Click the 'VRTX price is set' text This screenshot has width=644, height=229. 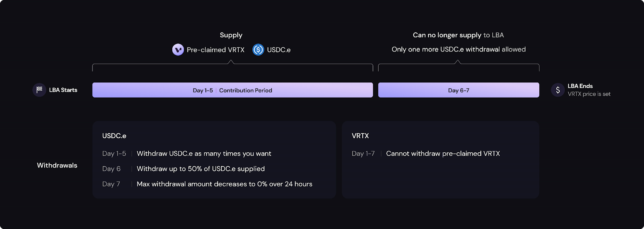pyautogui.click(x=589, y=94)
